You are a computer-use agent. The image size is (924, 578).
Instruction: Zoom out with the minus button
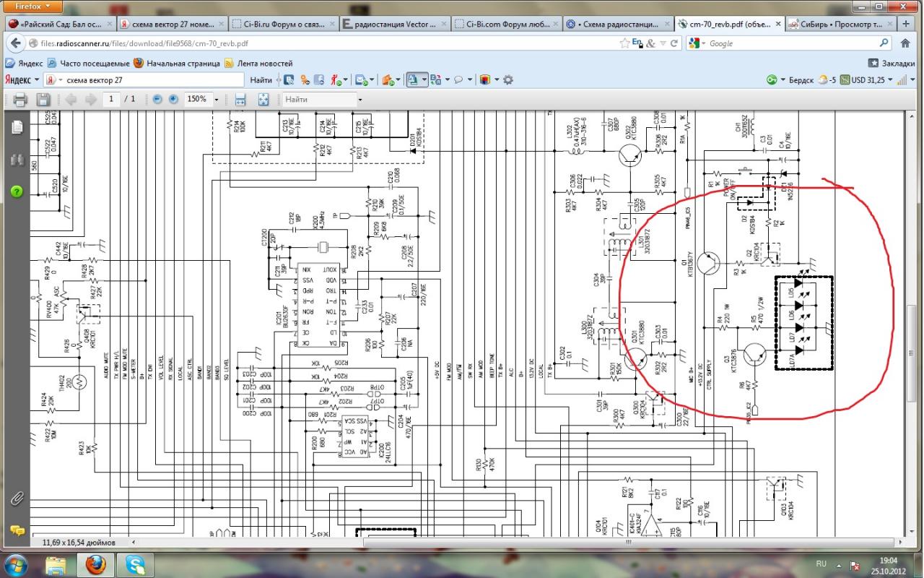[x=157, y=99]
